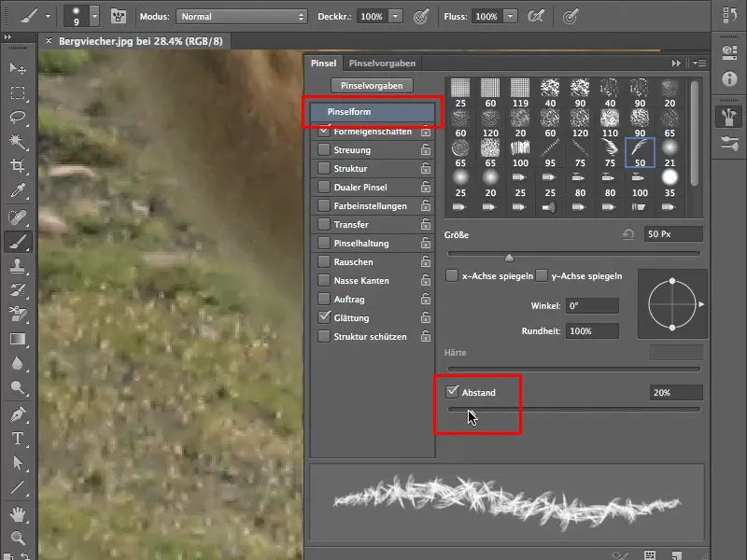Select the Zoom tool
The width and height of the screenshot is (747, 560).
18,538
